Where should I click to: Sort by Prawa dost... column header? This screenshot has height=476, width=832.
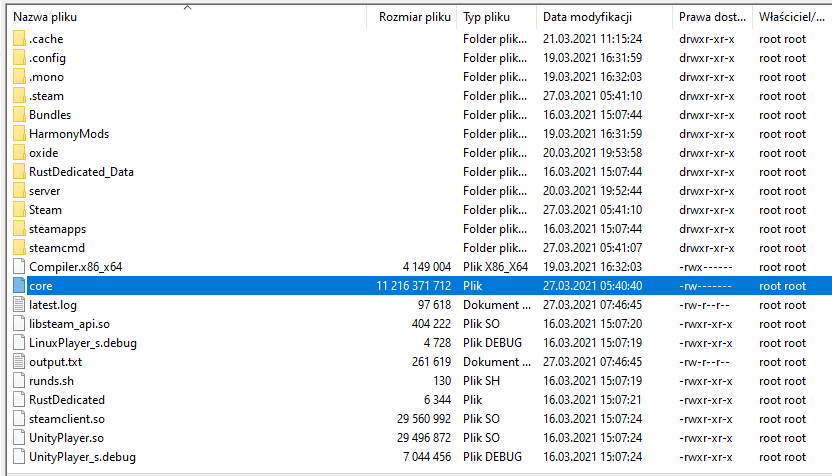click(x=712, y=17)
